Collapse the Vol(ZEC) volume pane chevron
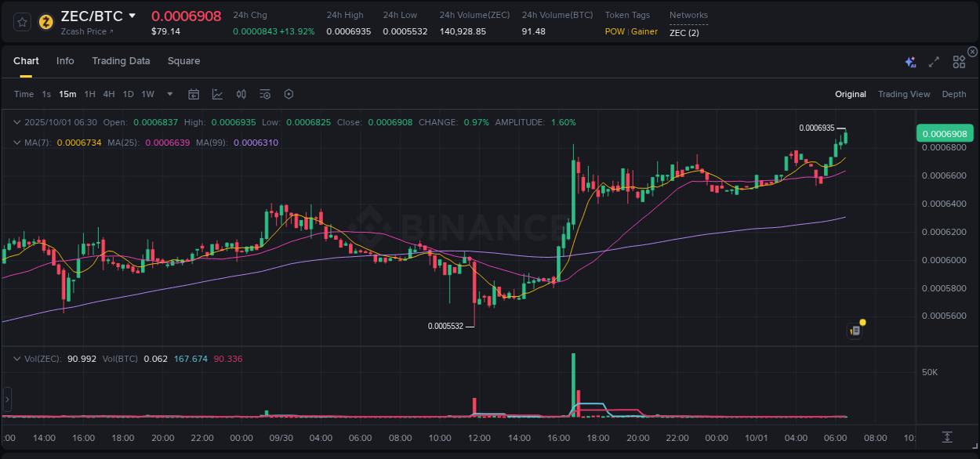 pos(17,358)
